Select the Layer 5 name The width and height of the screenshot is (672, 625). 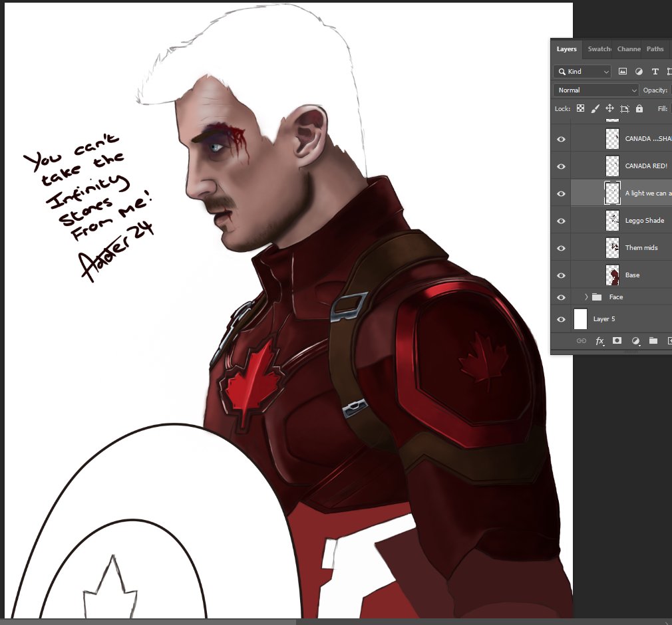coord(604,318)
